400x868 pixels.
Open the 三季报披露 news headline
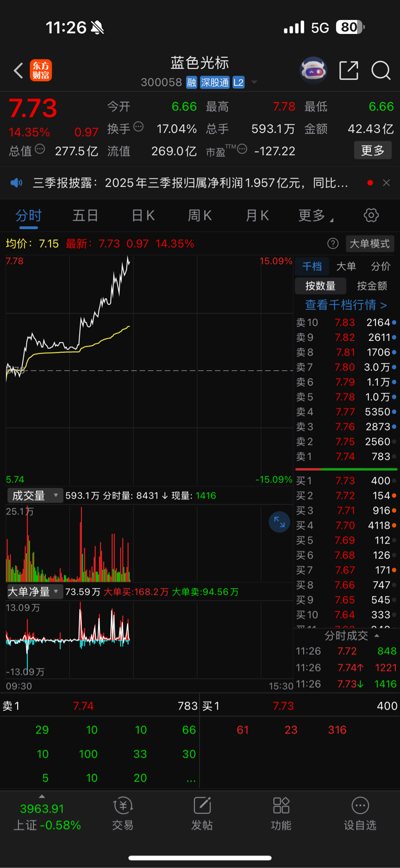[191, 183]
